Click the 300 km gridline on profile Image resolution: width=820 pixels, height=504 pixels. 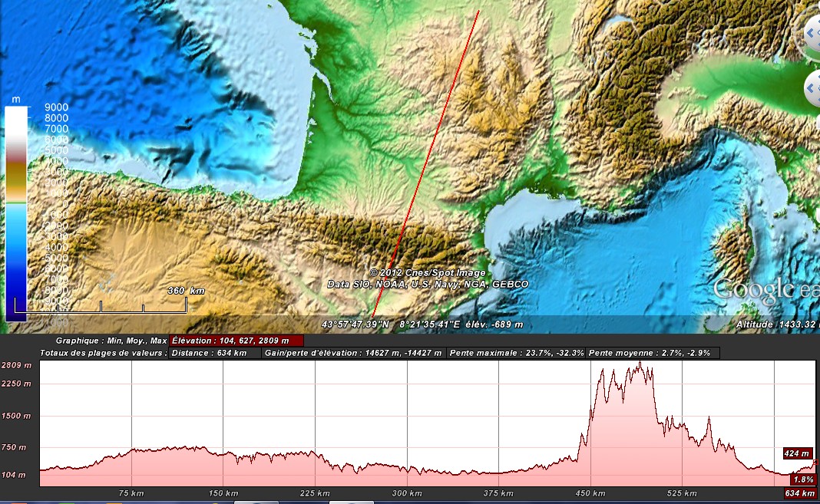point(407,422)
